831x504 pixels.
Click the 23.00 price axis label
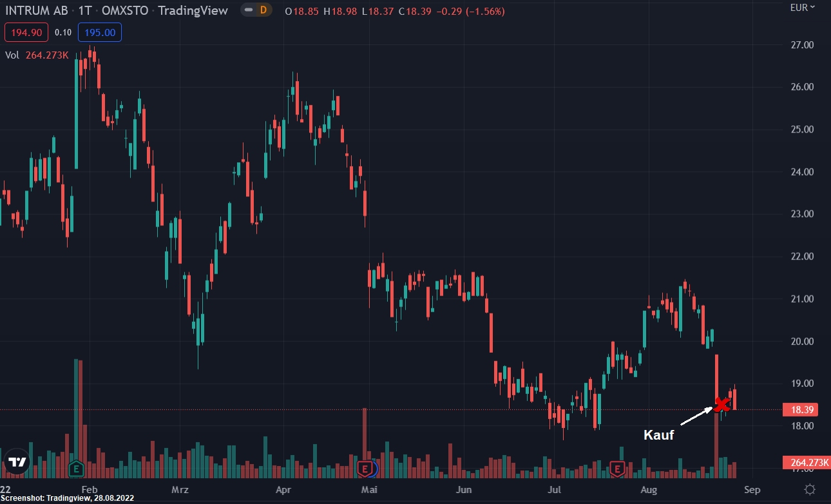click(803, 214)
